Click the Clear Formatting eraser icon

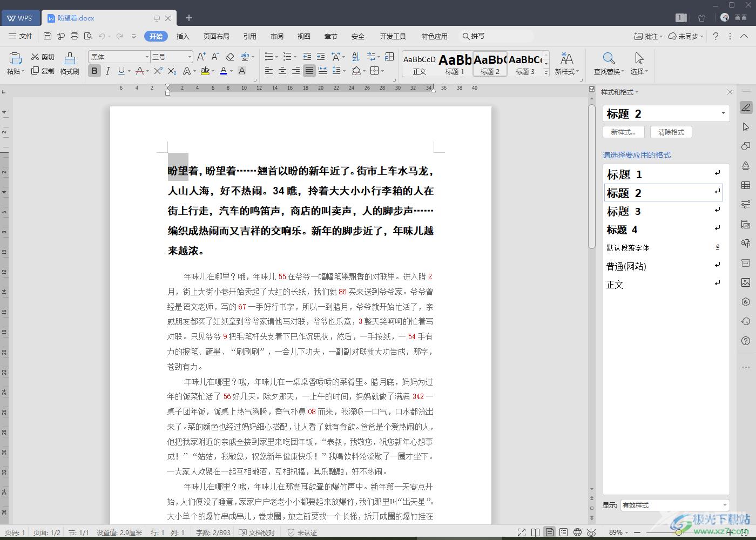coord(230,57)
